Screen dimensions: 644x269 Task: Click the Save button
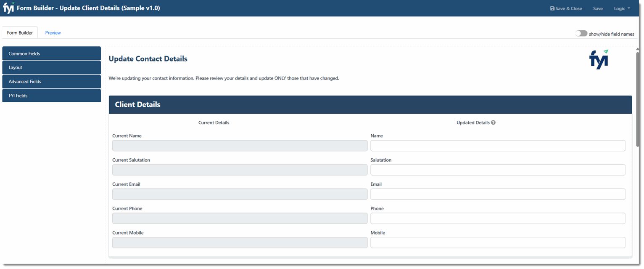(598, 8)
